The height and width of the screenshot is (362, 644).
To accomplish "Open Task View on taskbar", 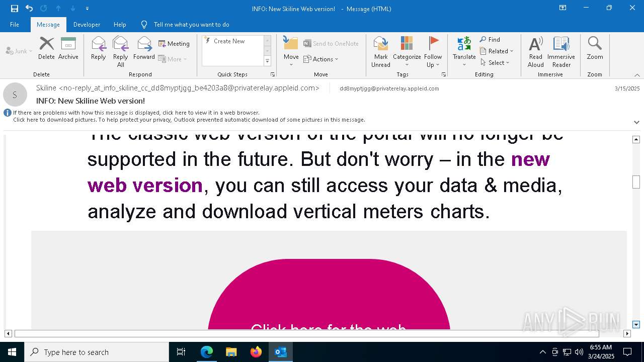I will [181, 352].
